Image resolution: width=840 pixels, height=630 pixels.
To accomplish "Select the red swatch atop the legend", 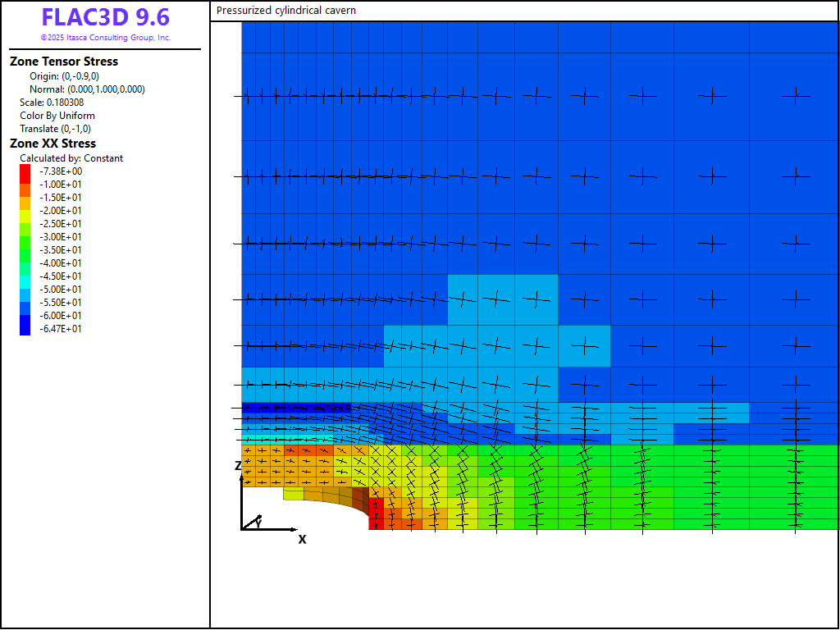I will click(x=25, y=173).
